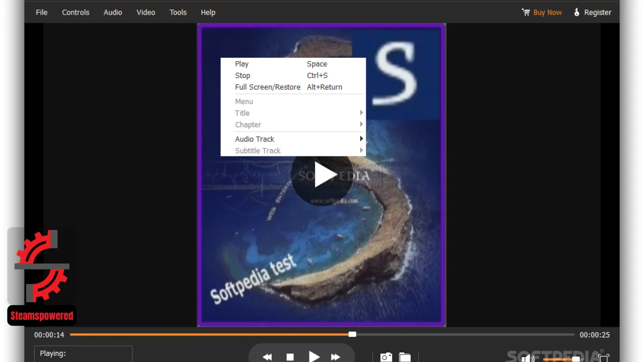Viewport: 644px width, 362px height.
Task: Click the shopping cart icon
Action: [x=526, y=12]
